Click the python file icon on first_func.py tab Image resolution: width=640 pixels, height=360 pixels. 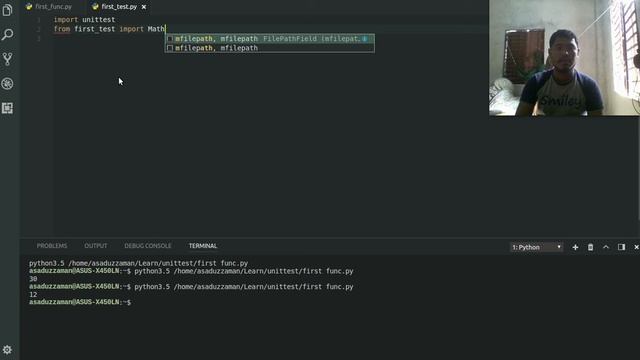pos(29,7)
